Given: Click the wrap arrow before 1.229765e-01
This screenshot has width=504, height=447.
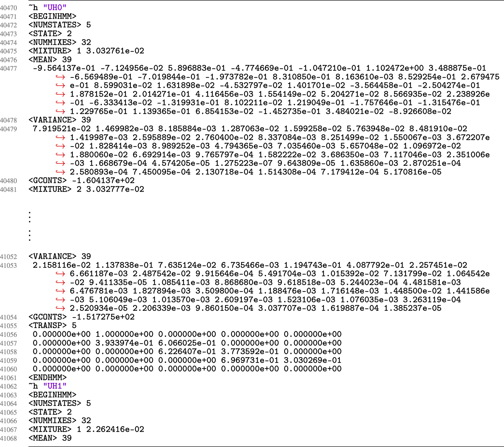Looking at the screenshot, I should pos(60,112).
